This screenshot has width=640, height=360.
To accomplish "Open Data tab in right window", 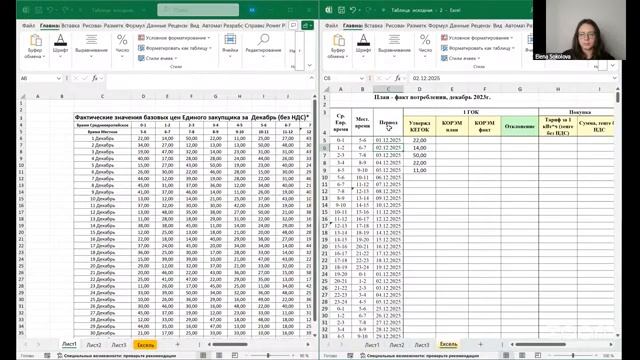I will tap(459, 25).
